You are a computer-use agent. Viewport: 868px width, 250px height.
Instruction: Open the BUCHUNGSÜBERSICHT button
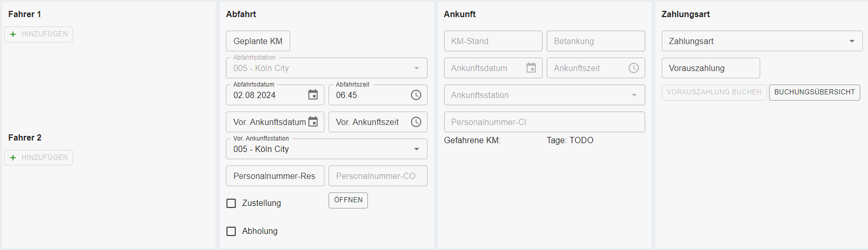(x=814, y=92)
